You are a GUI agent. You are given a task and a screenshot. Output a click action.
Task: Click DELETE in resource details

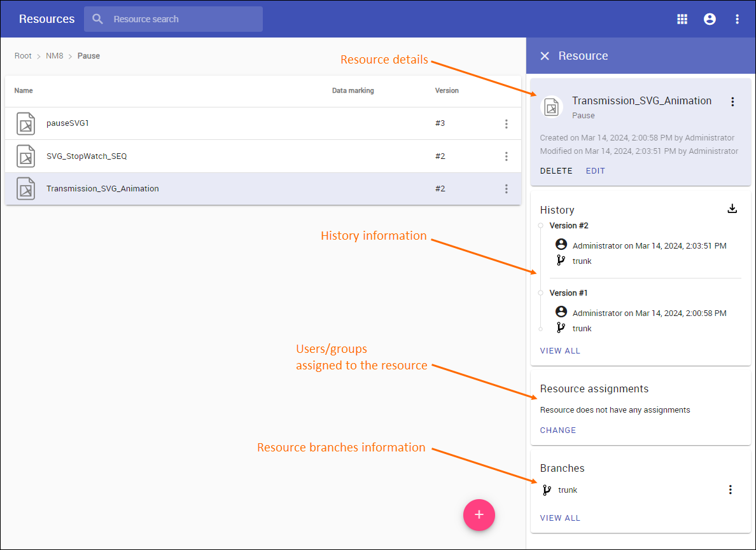556,171
